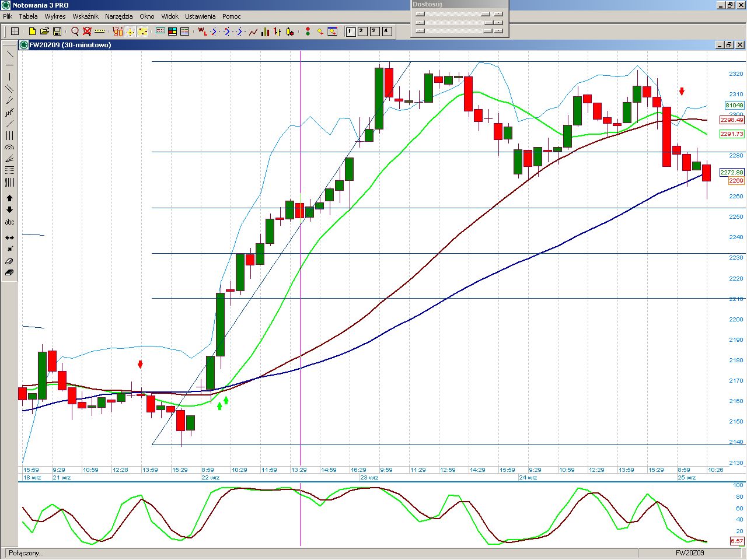Select the parallel channel lines tool
This screenshot has width=747, height=560.
point(9,89)
